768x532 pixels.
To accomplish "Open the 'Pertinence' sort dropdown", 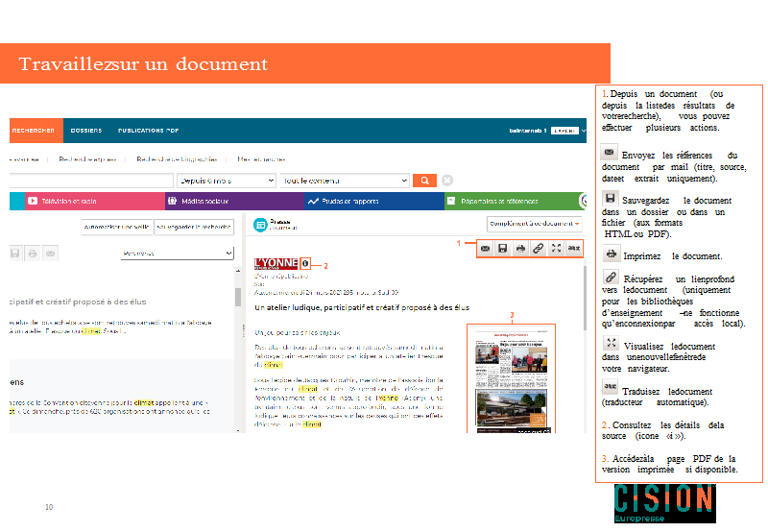I will click(x=178, y=253).
